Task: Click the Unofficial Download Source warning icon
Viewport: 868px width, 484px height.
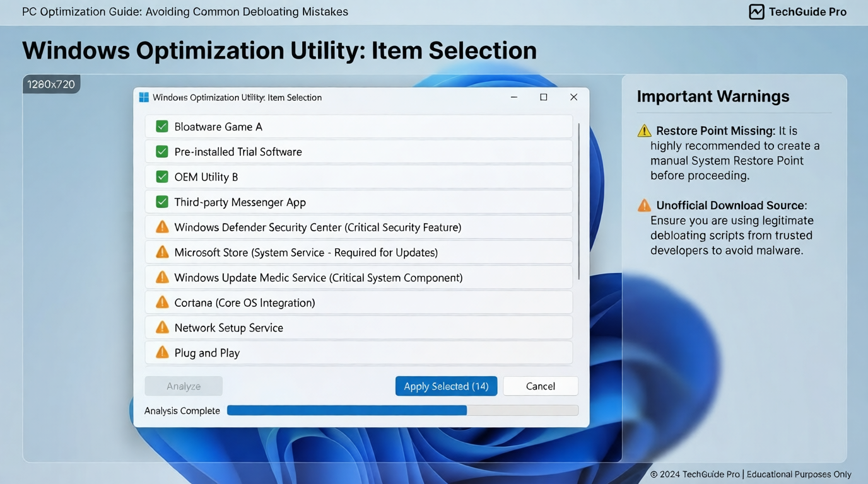Action: click(x=644, y=205)
